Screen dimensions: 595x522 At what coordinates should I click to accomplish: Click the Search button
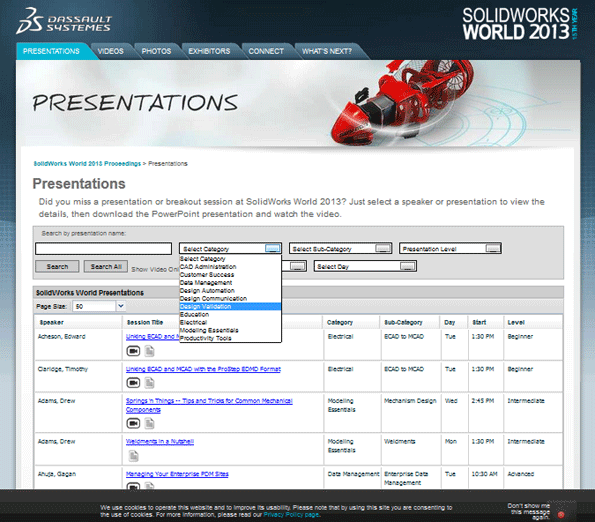(x=57, y=266)
